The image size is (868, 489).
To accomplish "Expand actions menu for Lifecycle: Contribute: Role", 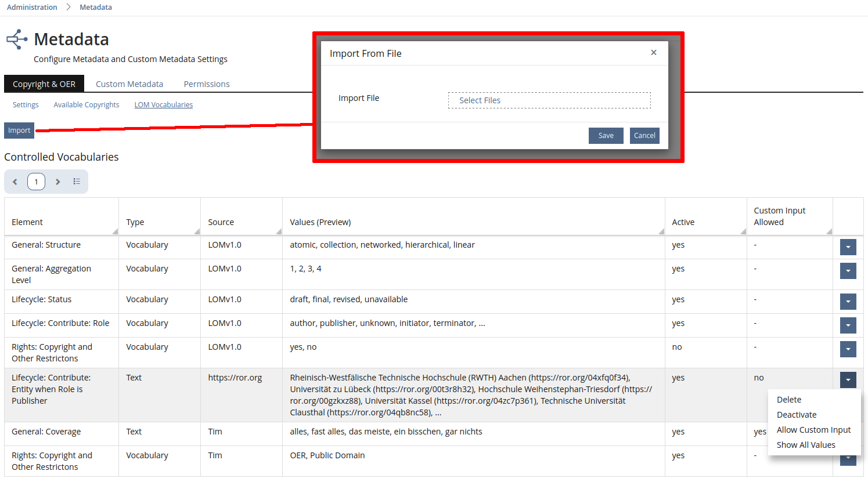I will pyautogui.click(x=848, y=325).
